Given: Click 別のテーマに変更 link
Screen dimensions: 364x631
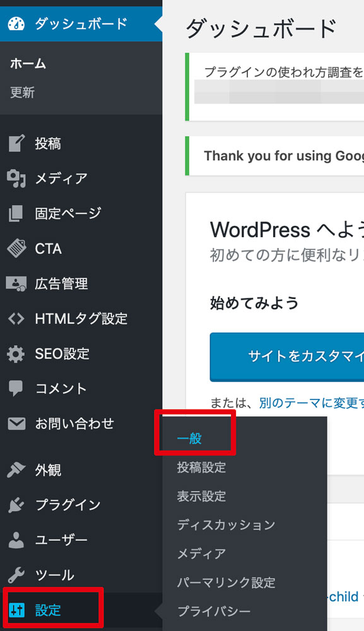Looking at the screenshot, I should pos(311,403).
